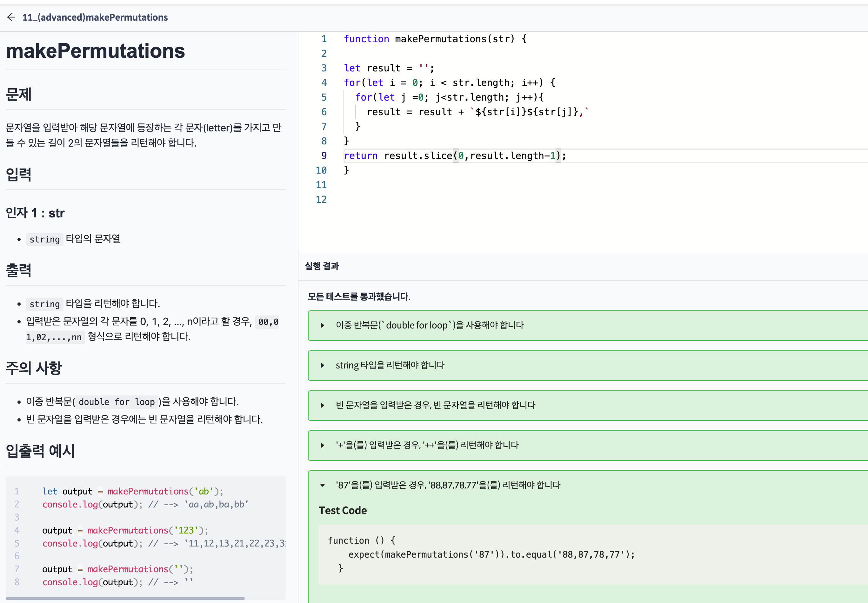Image resolution: width=868 pixels, height=603 pixels.
Task: Click the makePermutations page heading
Action: [96, 51]
